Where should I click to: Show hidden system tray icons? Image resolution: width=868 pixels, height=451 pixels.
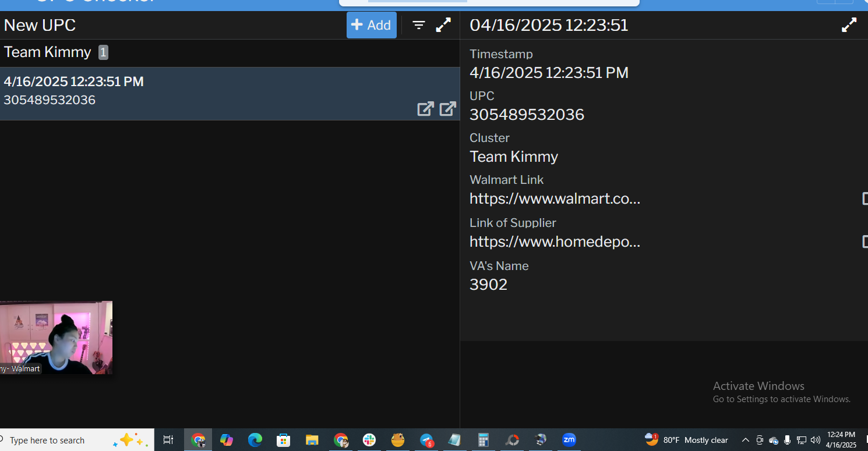[x=745, y=440]
